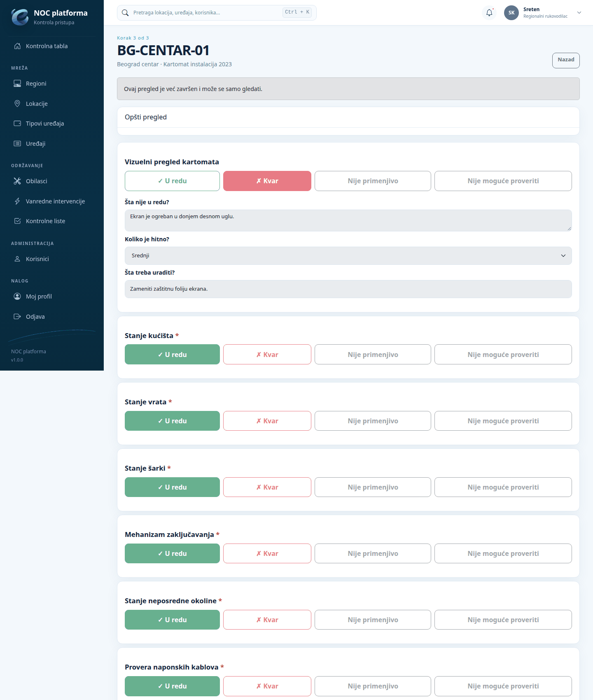Click the Šta treba uraditi field
This screenshot has width=593, height=700.
(348, 289)
